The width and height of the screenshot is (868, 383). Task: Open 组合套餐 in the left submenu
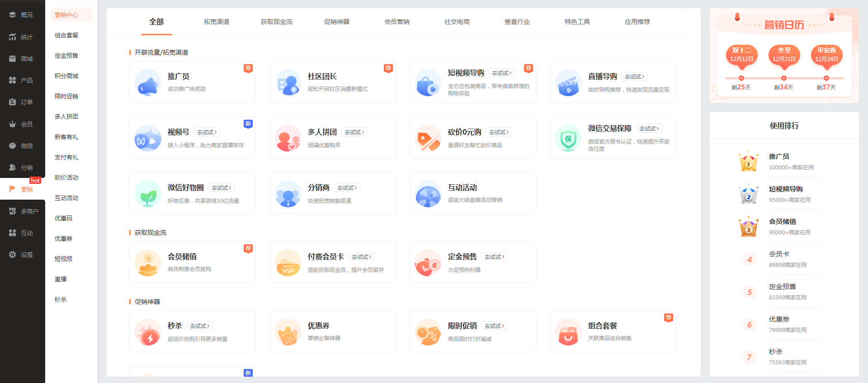pos(66,35)
